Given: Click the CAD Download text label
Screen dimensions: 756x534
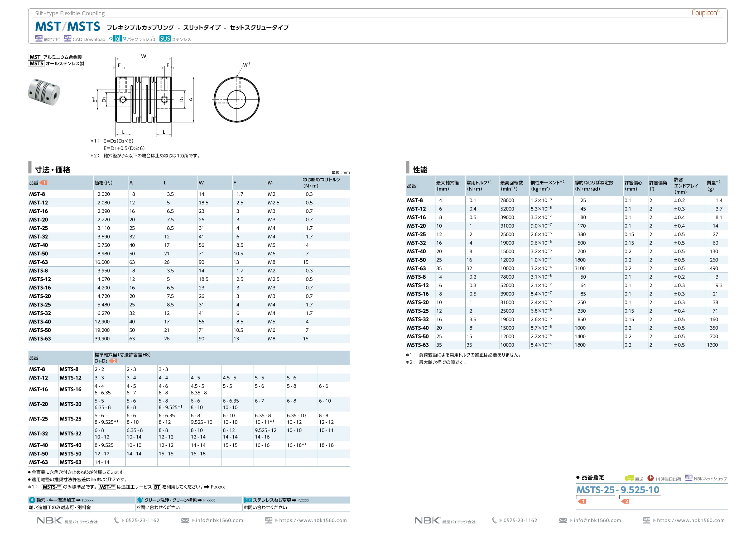Looking at the screenshot, I should 89,39.
